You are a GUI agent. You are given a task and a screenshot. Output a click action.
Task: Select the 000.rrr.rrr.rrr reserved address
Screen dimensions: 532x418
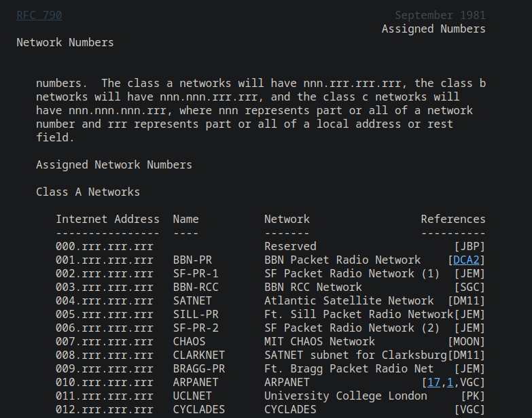click(x=105, y=246)
